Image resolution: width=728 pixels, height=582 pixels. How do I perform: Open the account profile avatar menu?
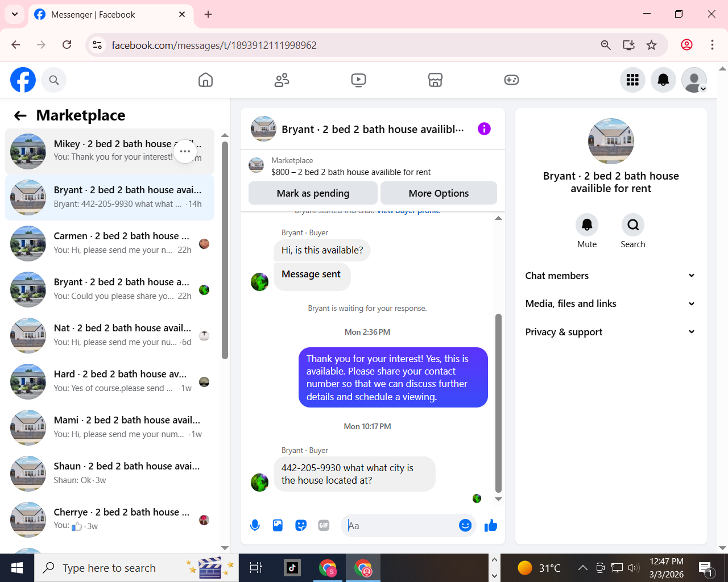694,80
